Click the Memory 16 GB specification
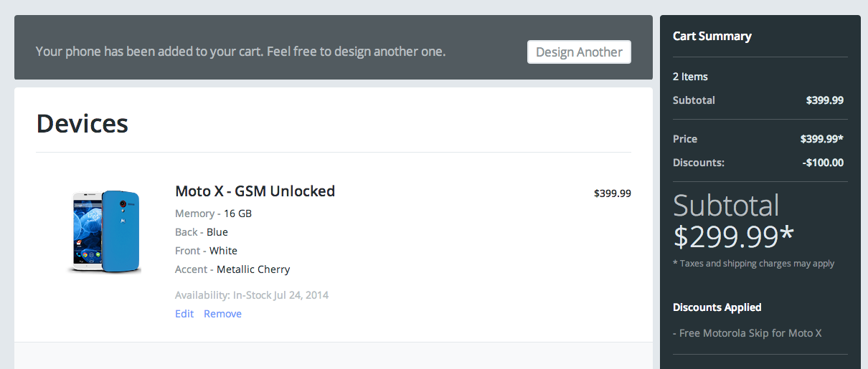The image size is (868, 369). click(213, 214)
